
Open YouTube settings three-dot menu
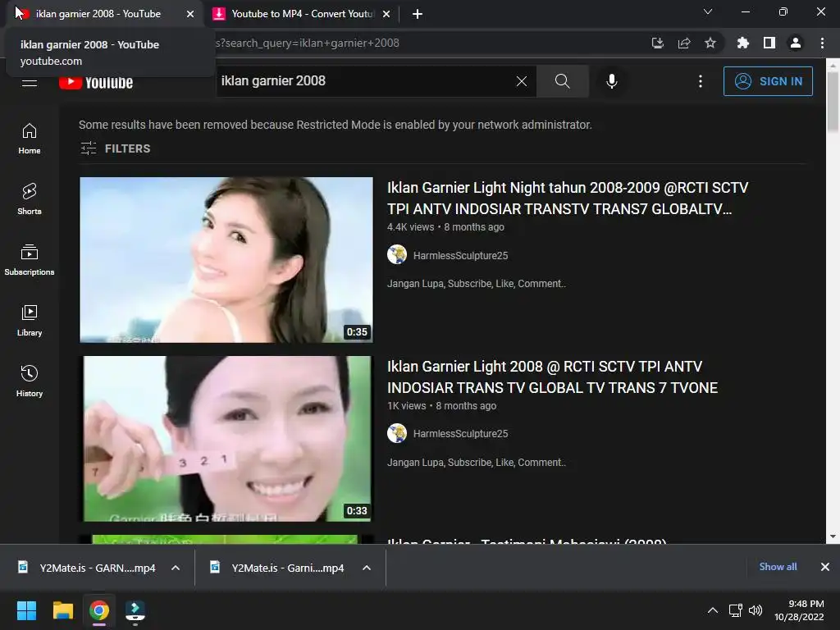701,81
